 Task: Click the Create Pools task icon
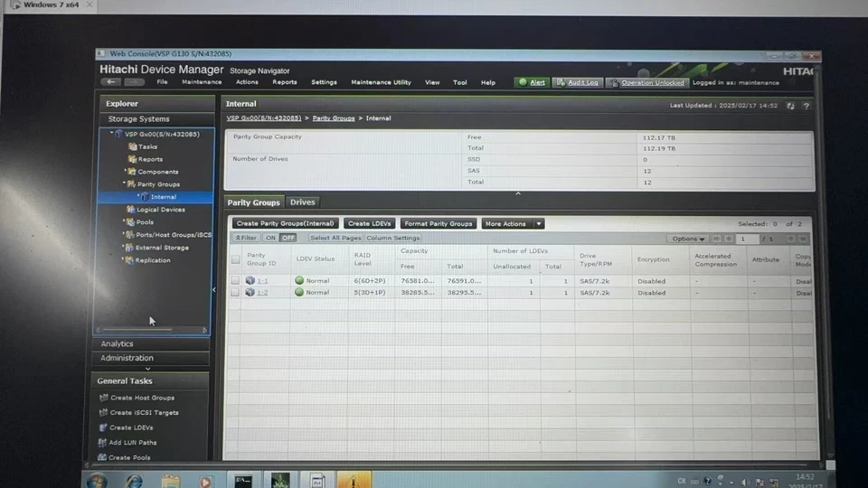[x=102, y=457]
